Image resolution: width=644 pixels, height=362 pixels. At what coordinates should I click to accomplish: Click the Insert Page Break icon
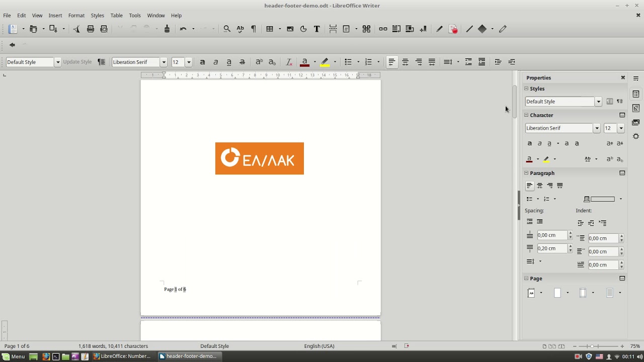point(333,29)
